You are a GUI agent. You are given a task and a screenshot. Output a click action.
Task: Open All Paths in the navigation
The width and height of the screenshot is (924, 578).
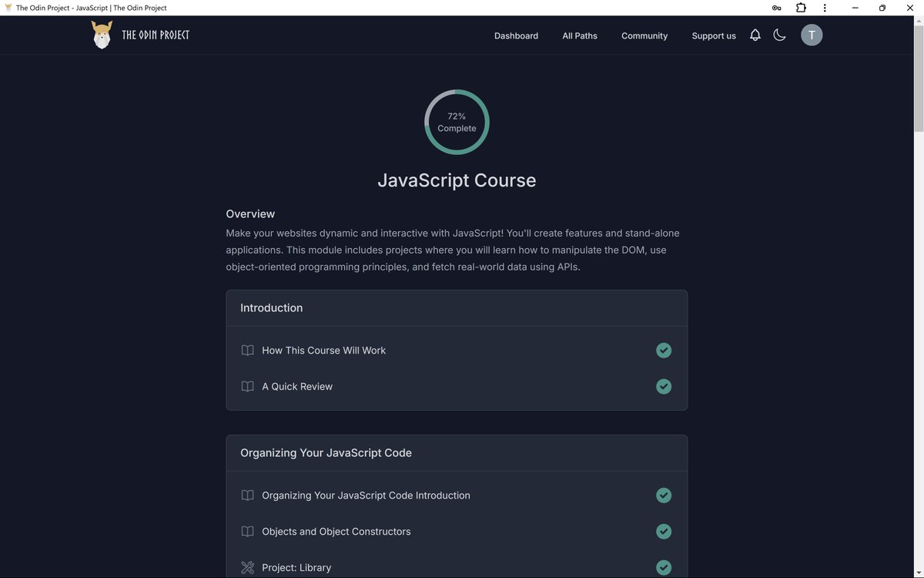pyautogui.click(x=580, y=35)
